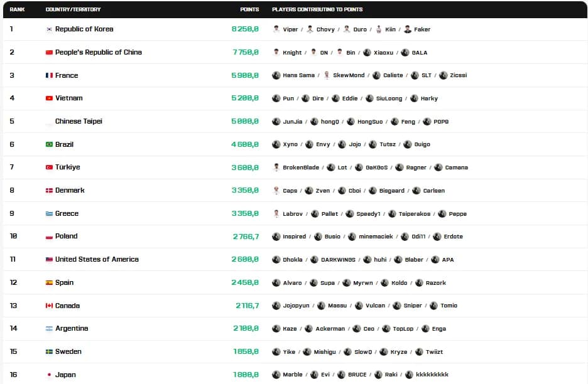588x384 pixels.
Task: Open player Tutsz's name link
Action: pyautogui.click(x=388, y=144)
